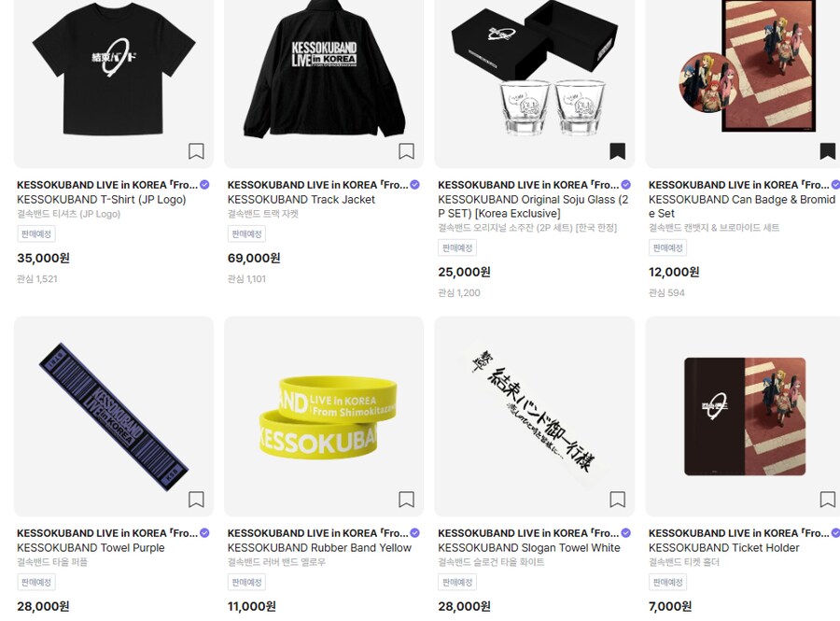Toggle bookmark on Can Badge & Bromide Set

[x=828, y=151]
